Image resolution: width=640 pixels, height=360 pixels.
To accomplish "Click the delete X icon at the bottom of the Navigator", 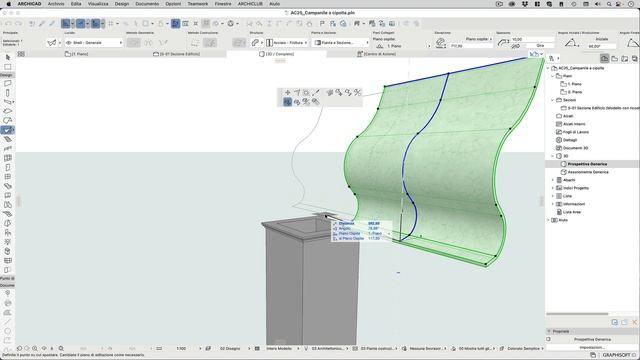I will tap(634, 322).
